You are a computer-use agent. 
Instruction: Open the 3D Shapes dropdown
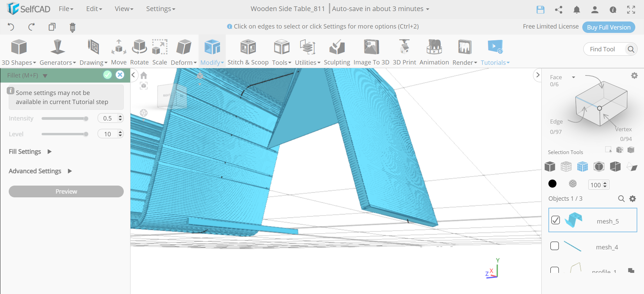click(19, 52)
